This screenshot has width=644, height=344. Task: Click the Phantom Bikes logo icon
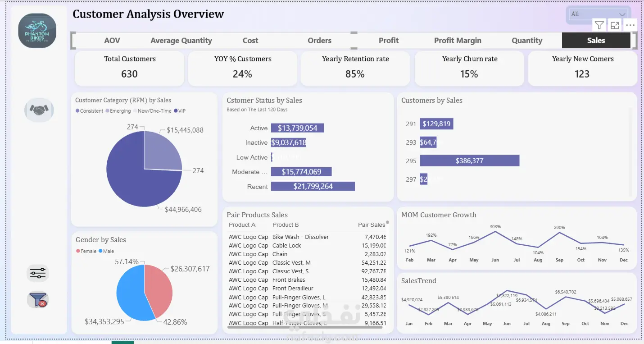pyautogui.click(x=37, y=31)
